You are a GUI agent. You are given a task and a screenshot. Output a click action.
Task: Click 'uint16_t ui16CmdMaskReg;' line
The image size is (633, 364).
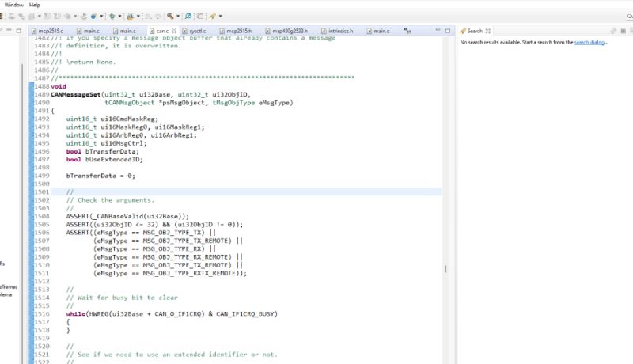[112, 119]
